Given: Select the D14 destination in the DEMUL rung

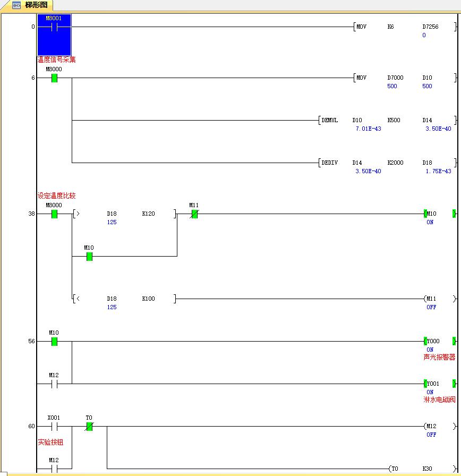Looking at the screenshot, I should pos(427,120).
